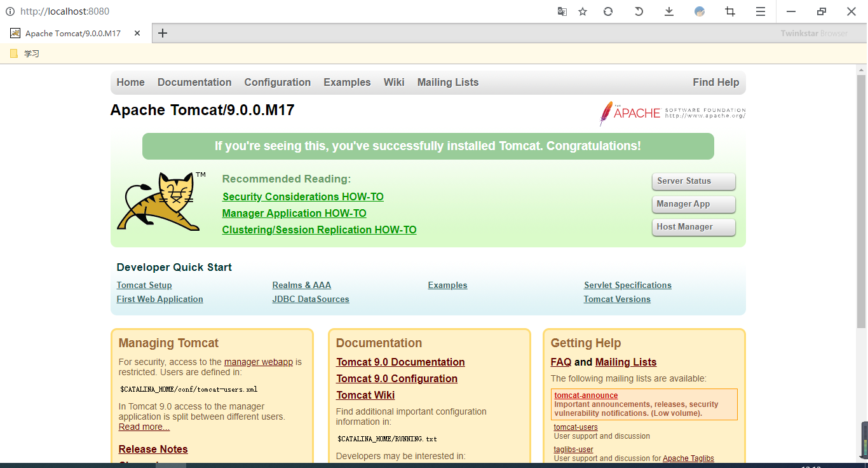Click the Manager App button
868x468 pixels.
point(694,204)
